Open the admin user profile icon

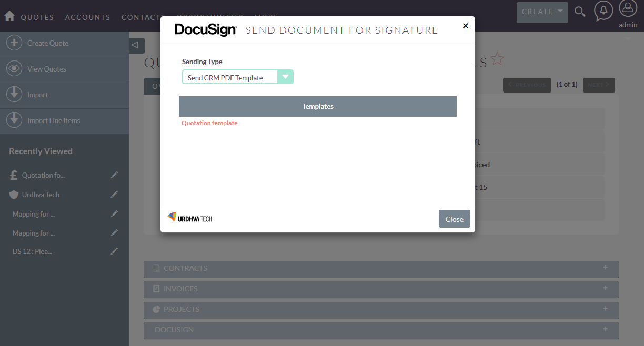click(x=628, y=9)
